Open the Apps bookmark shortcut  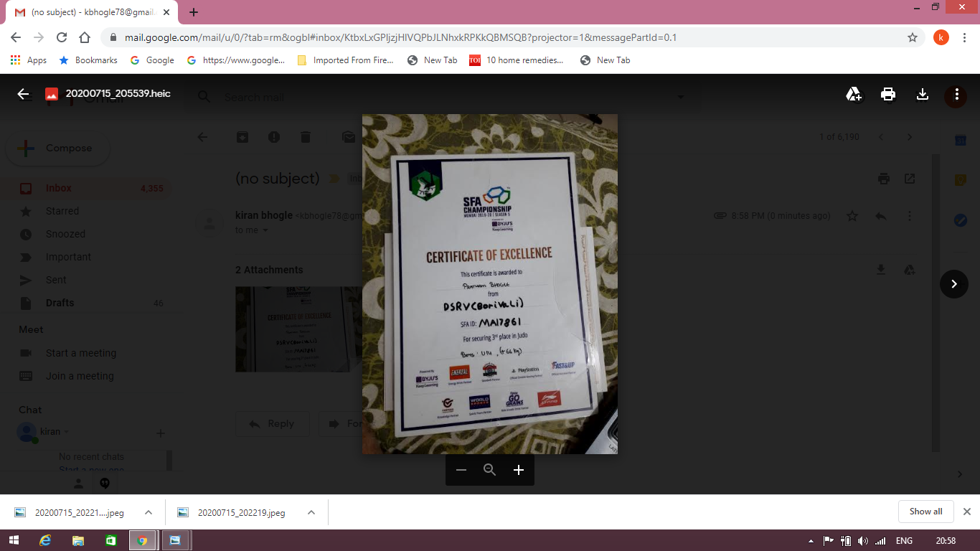(x=29, y=60)
